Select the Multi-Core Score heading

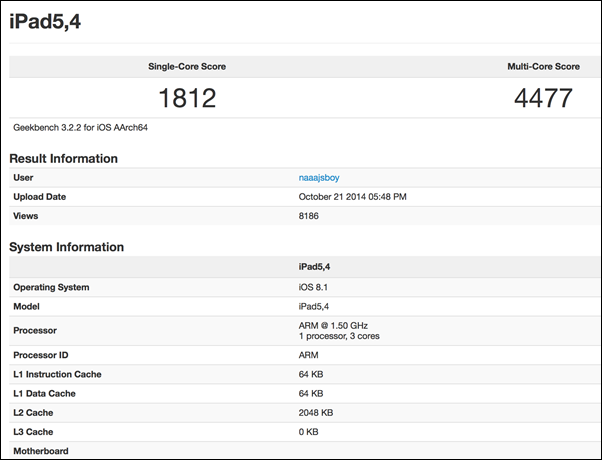click(544, 66)
